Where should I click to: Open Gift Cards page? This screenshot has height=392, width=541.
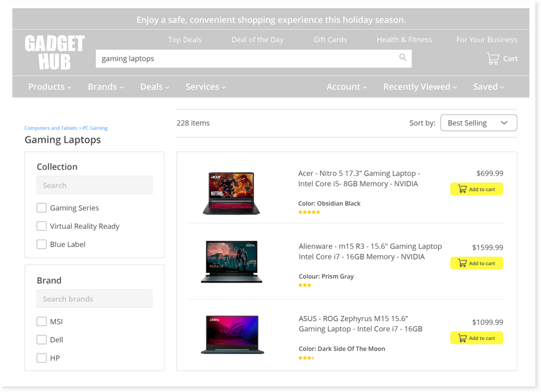[x=330, y=40]
